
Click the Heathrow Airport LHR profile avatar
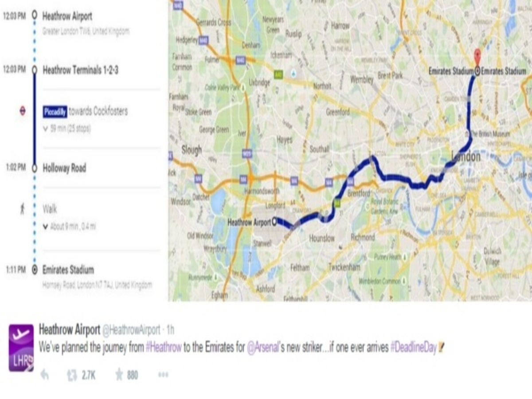pos(21,347)
